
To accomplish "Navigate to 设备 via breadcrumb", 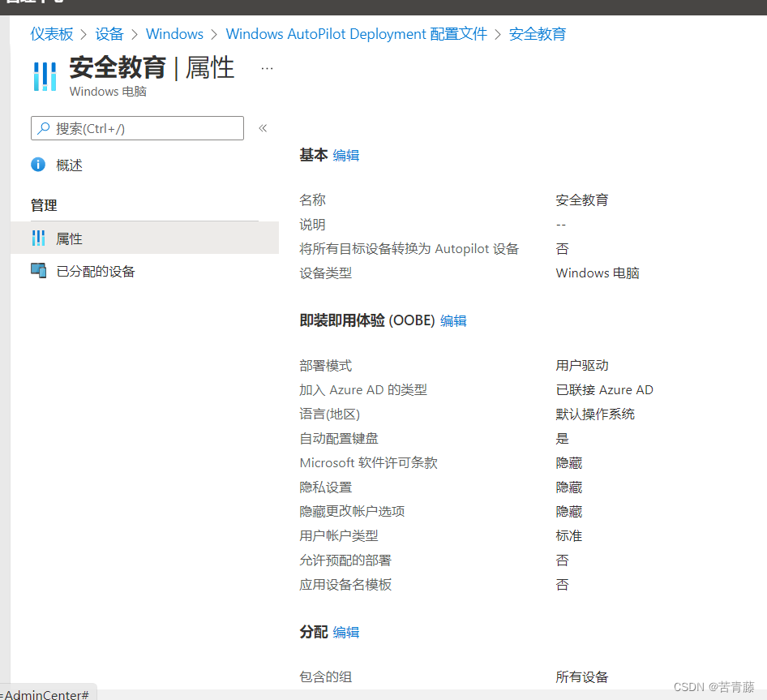I will click(x=109, y=34).
